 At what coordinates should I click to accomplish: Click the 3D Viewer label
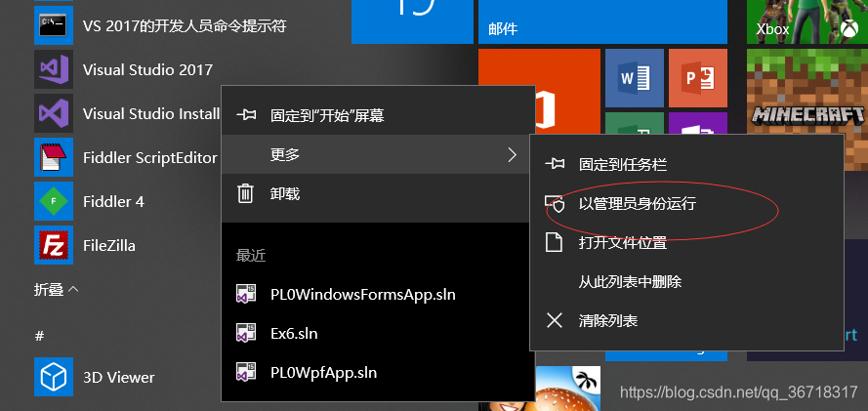pyautogui.click(x=118, y=377)
